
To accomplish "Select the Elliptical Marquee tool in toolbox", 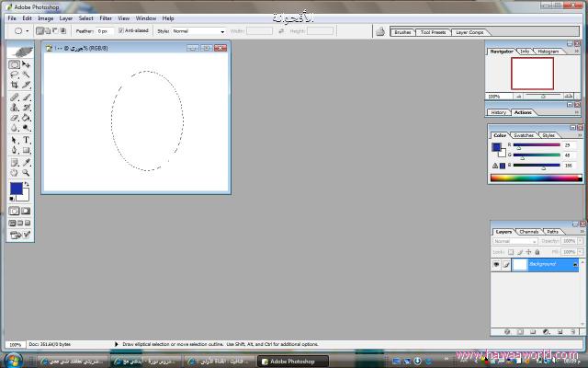I will coord(15,65).
